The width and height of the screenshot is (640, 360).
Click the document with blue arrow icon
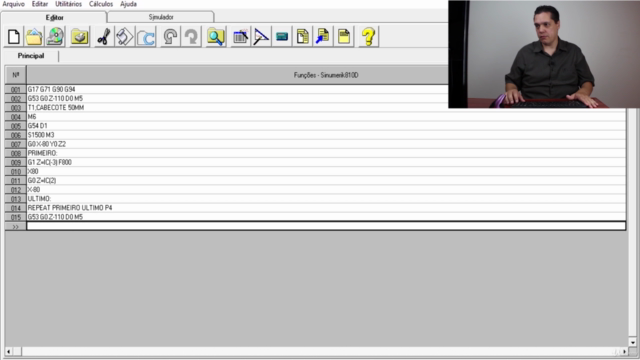pos(323,37)
